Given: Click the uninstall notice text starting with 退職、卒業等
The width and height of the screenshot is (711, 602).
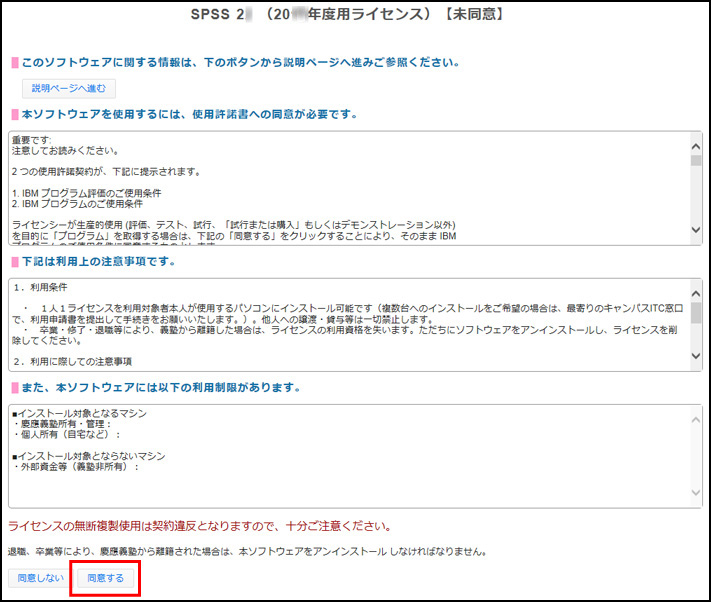Looking at the screenshot, I should point(248,552).
